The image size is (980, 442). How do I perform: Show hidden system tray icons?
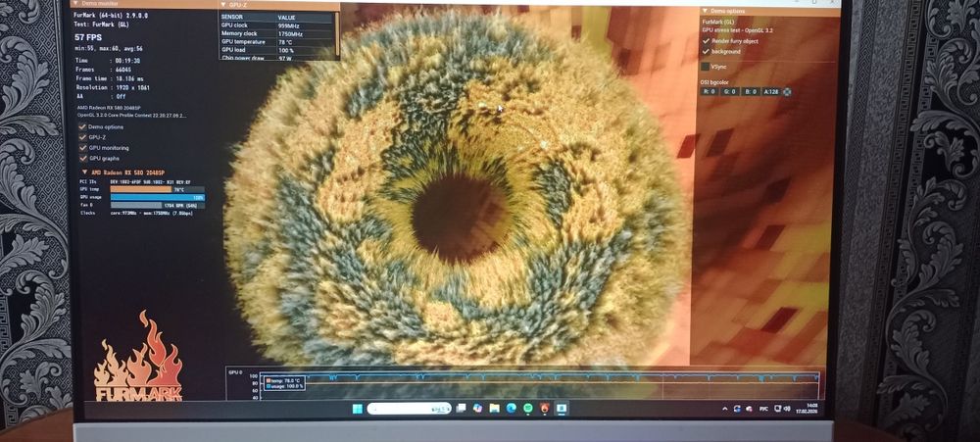[725, 409]
